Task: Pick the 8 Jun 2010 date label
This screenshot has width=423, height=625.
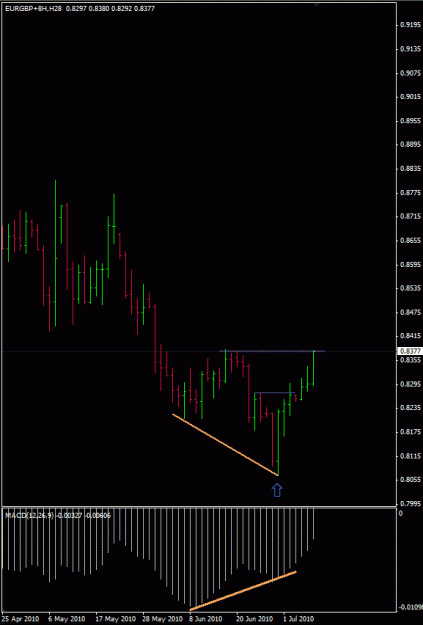Action: pos(206,619)
